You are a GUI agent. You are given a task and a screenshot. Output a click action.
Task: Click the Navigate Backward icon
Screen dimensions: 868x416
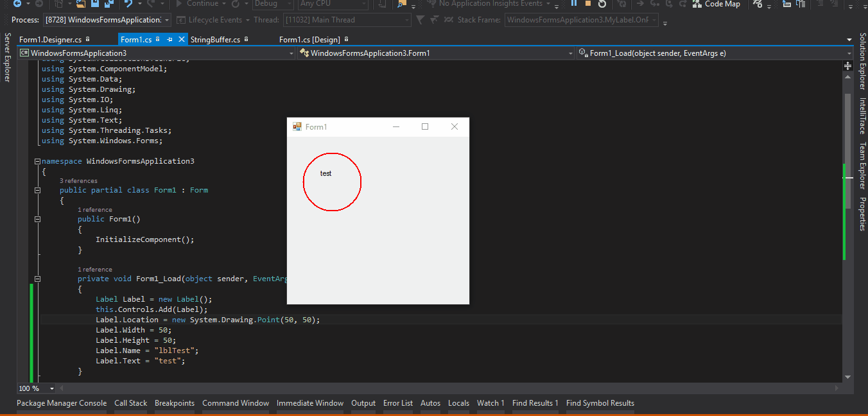(x=17, y=4)
